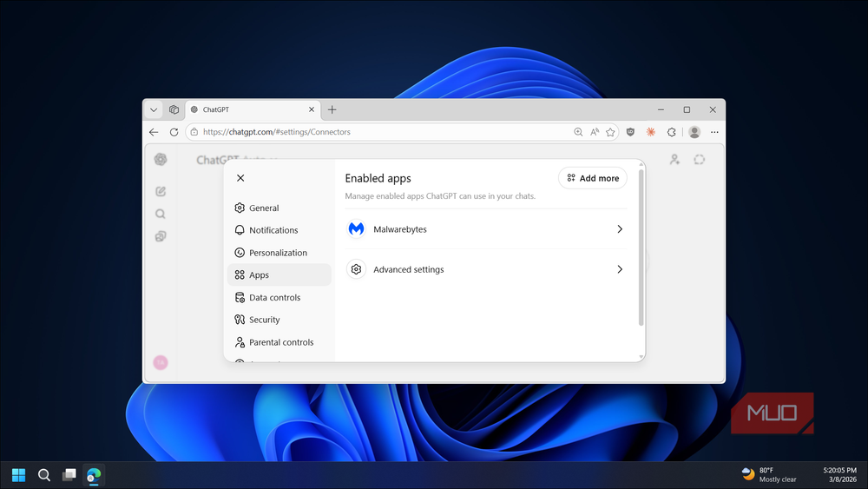
Task: Open a new browser tab
Action: (x=332, y=109)
